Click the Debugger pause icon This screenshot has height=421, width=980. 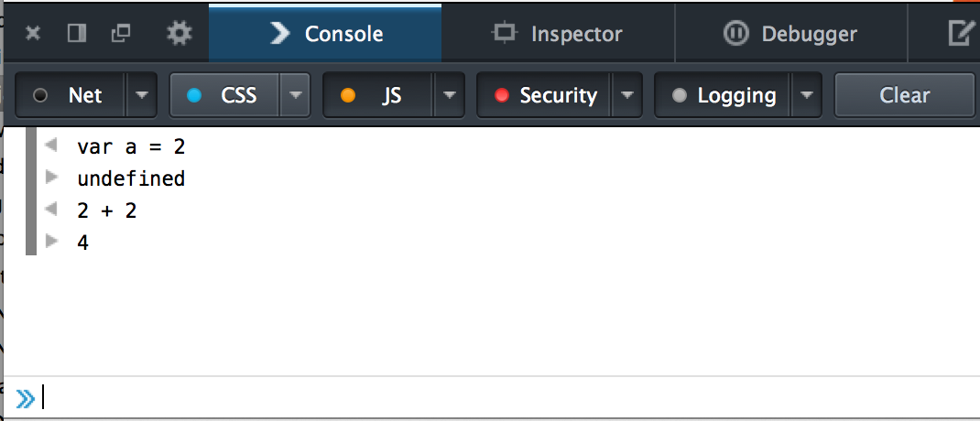pyautogui.click(x=735, y=33)
